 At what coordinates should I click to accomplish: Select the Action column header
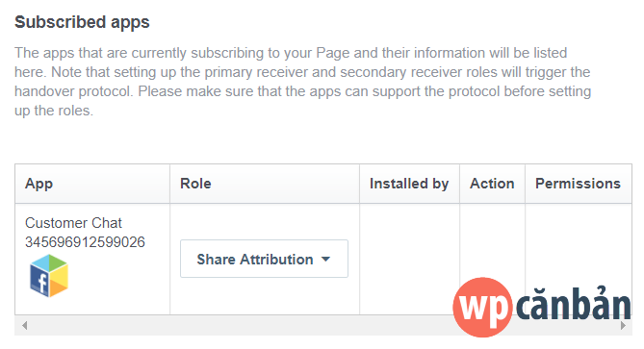tap(493, 184)
